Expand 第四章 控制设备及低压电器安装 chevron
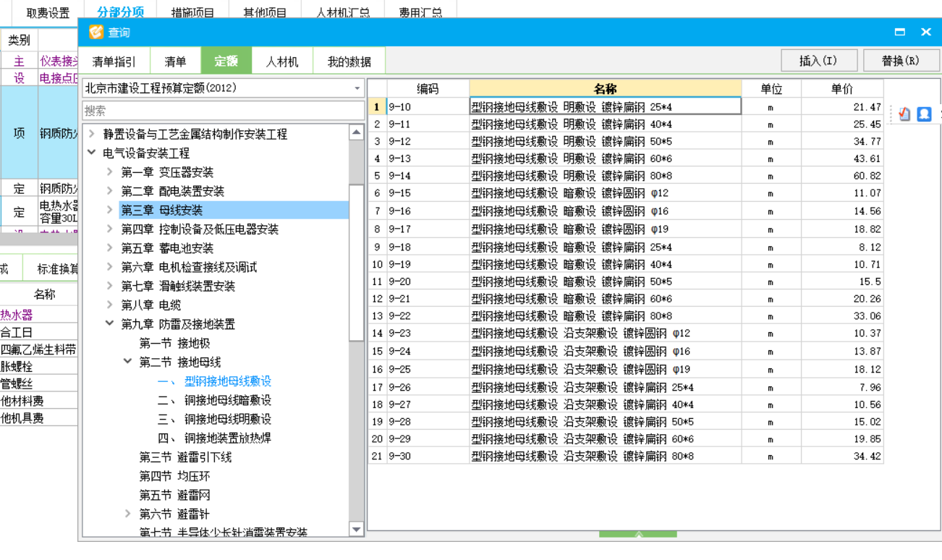Viewport: 942px width, 560px height. pyautogui.click(x=110, y=229)
